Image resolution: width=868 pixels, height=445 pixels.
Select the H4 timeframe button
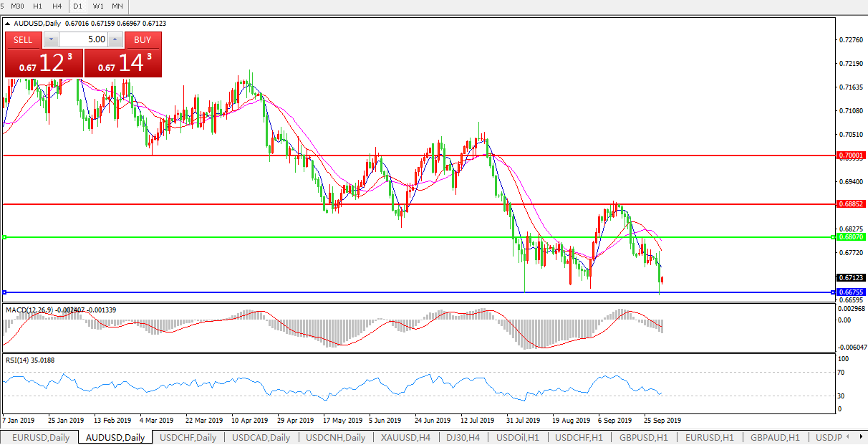click(57, 6)
